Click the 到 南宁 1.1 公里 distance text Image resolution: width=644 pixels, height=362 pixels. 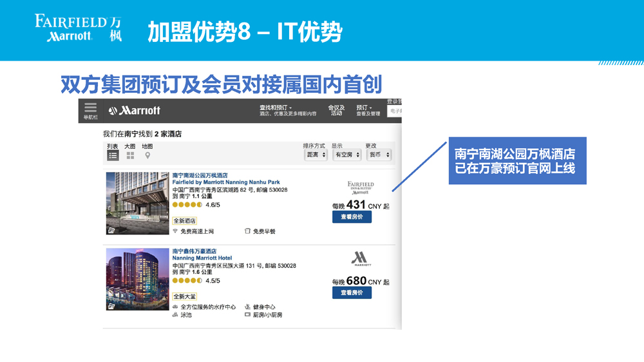point(192,196)
